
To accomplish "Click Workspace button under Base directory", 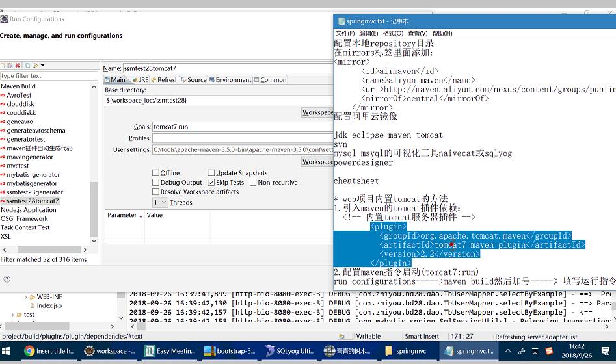I will (317, 112).
